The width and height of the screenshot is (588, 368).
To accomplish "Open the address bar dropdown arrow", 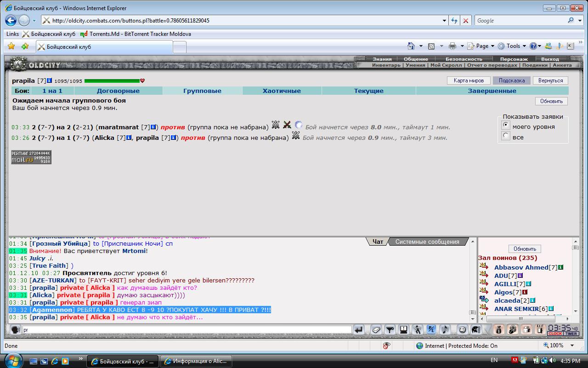I will (444, 20).
